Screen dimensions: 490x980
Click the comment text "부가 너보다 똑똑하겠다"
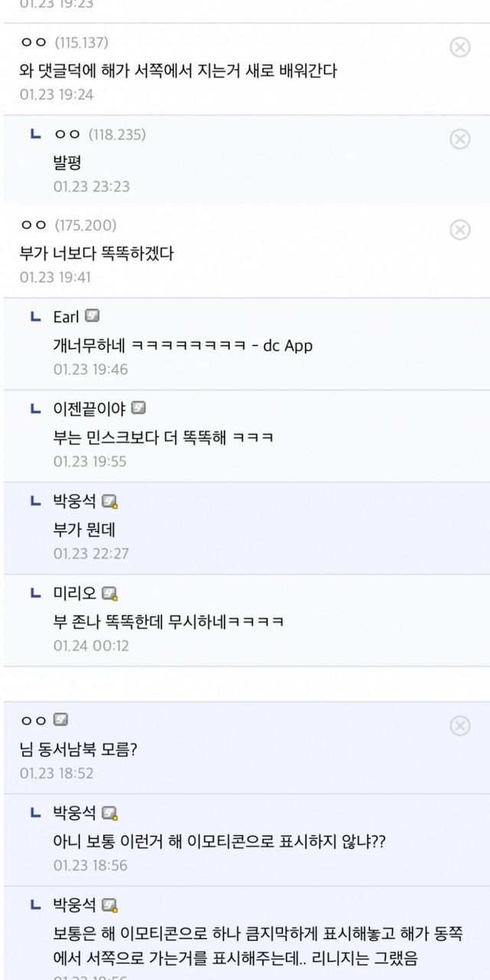pos(97,253)
